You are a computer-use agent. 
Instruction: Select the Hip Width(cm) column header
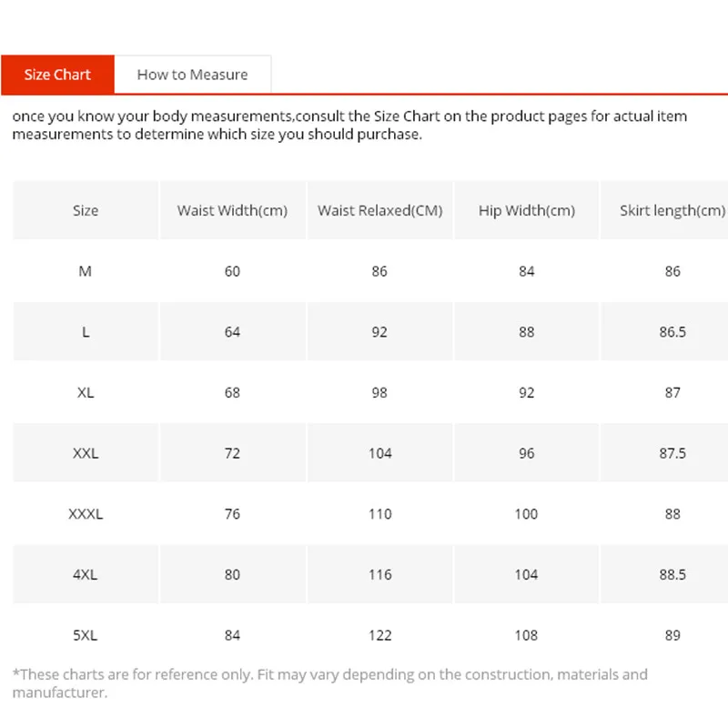(x=527, y=210)
